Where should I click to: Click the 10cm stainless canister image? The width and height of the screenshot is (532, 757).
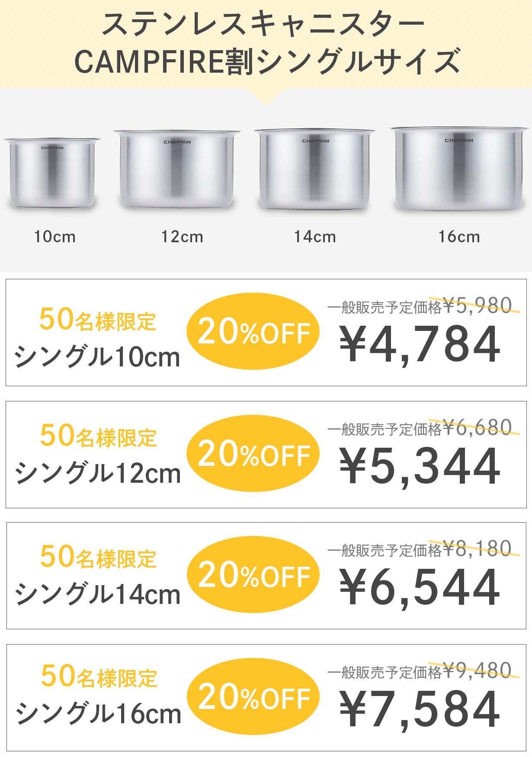52,173
